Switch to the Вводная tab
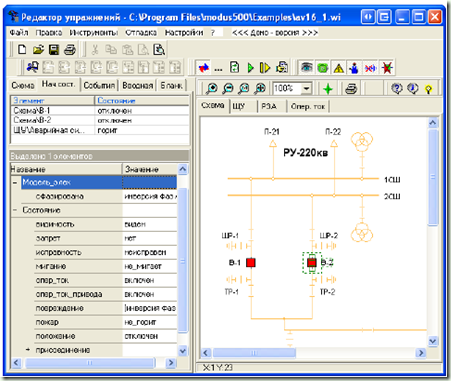Screen dimensions: 451x381 pyautogui.click(x=137, y=85)
